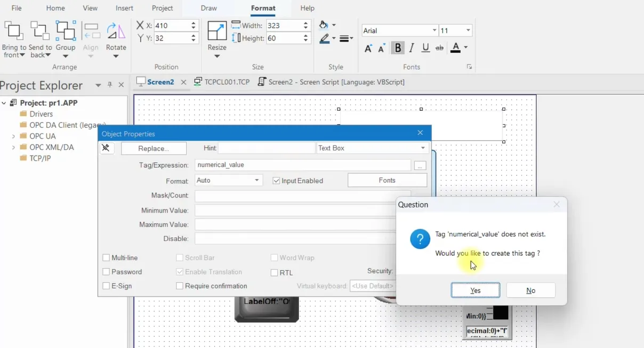Close the Project Explorer panel
The height and width of the screenshot is (348, 644).
(x=121, y=85)
